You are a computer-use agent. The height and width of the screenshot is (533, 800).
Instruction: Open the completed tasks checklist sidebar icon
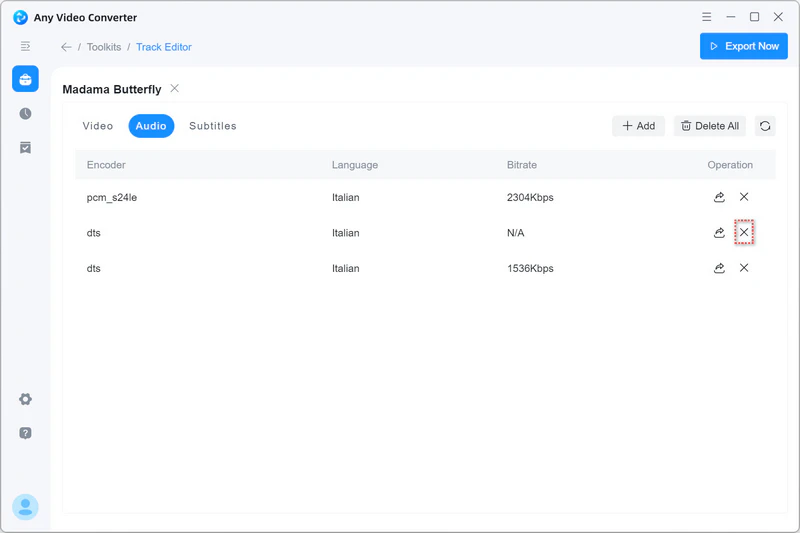pos(26,147)
